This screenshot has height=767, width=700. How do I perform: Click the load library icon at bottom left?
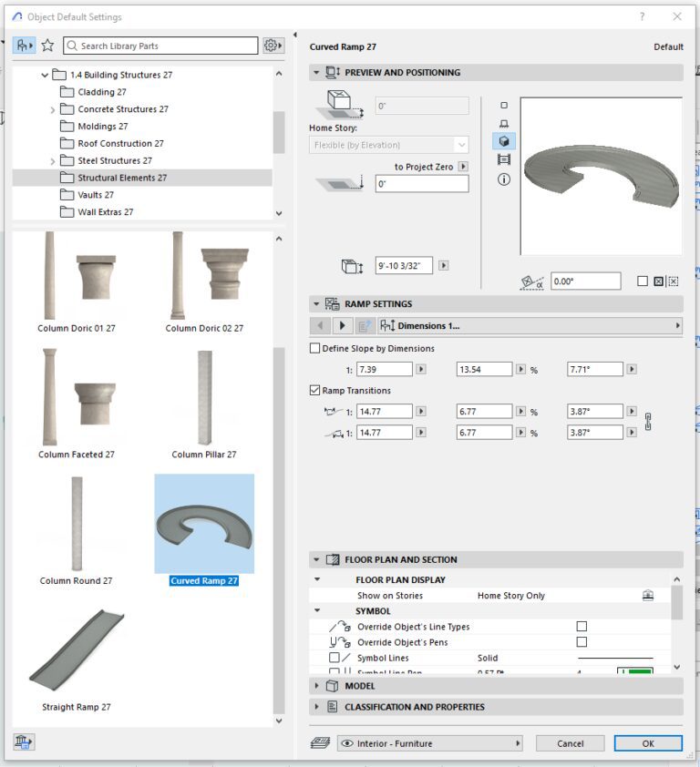coord(24,742)
